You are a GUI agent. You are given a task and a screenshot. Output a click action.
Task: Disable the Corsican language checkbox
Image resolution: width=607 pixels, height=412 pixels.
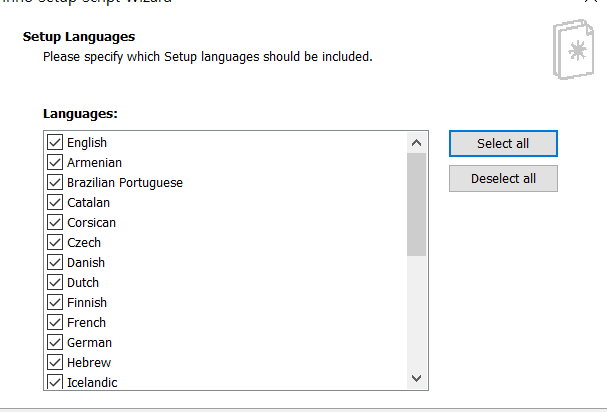point(55,222)
